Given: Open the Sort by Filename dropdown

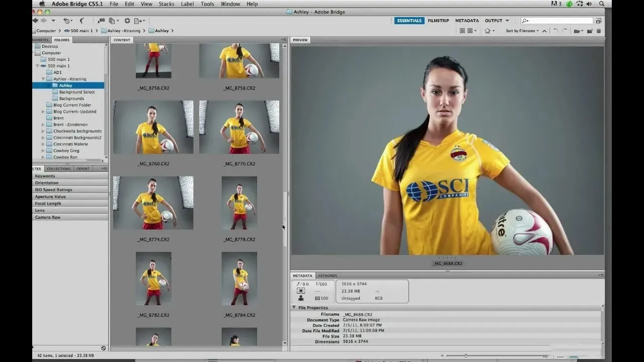Looking at the screenshot, I should (x=522, y=31).
